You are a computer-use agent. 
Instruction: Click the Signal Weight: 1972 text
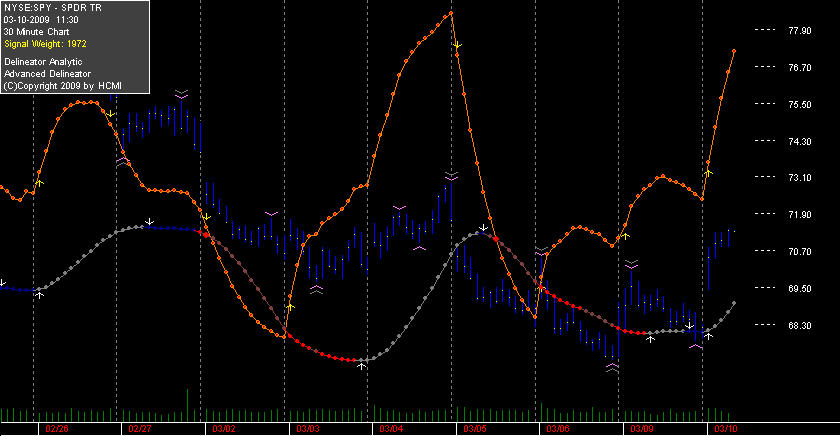click(x=46, y=44)
